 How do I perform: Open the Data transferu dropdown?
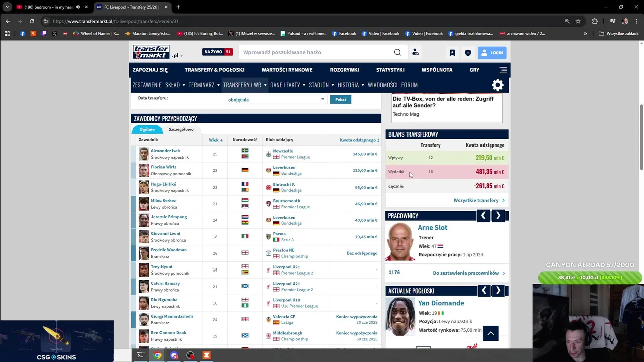276,100
